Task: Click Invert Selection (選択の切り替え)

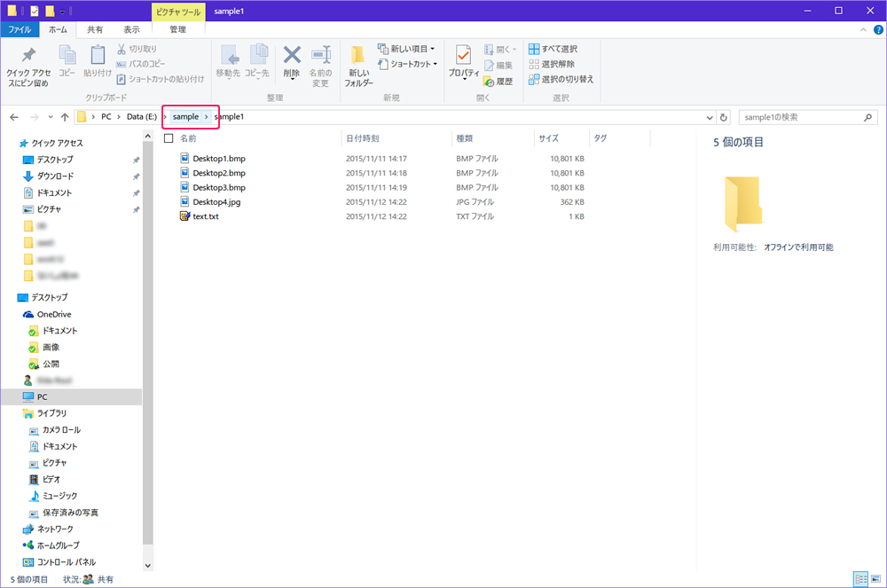Action: click(561, 79)
